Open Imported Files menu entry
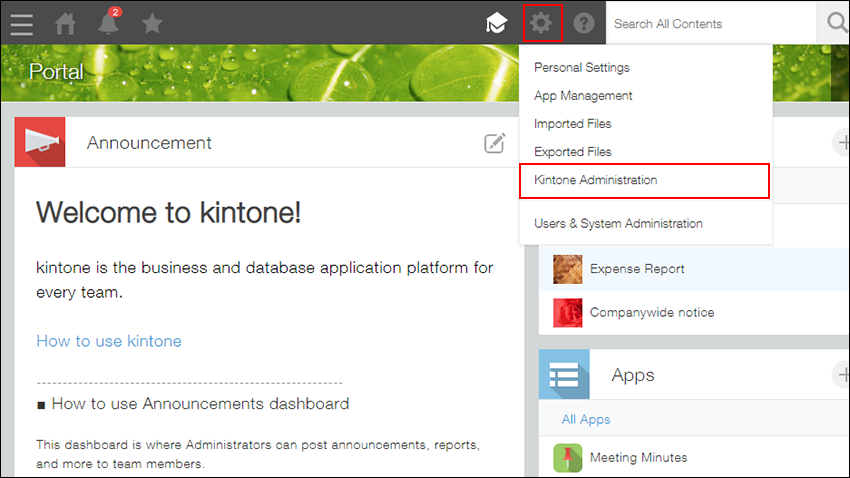850x478 pixels. point(572,124)
